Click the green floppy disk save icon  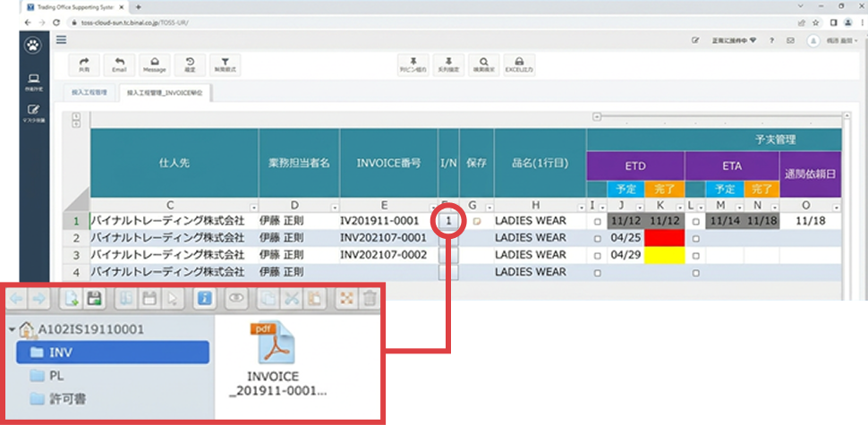95,299
